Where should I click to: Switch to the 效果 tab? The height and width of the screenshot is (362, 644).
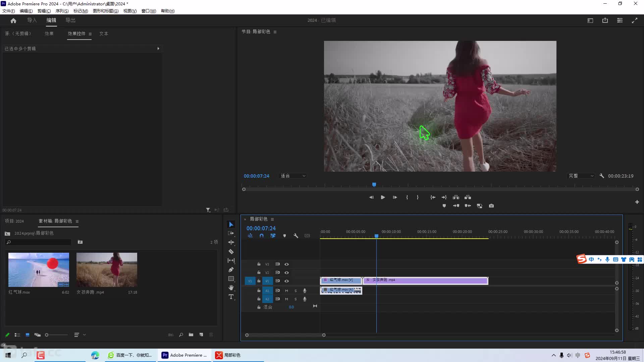(x=49, y=34)
